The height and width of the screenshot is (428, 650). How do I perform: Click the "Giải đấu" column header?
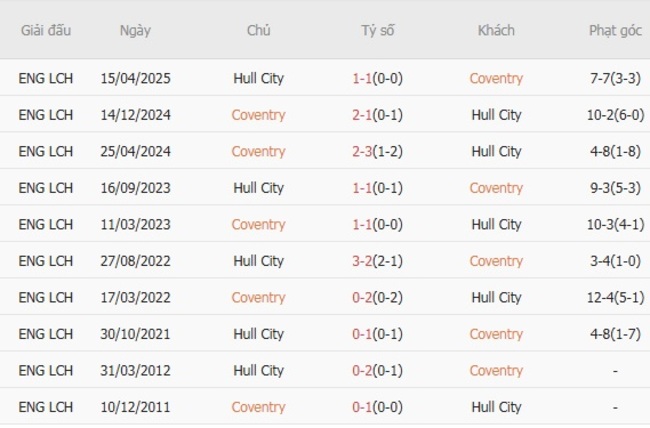coord(46,30)
